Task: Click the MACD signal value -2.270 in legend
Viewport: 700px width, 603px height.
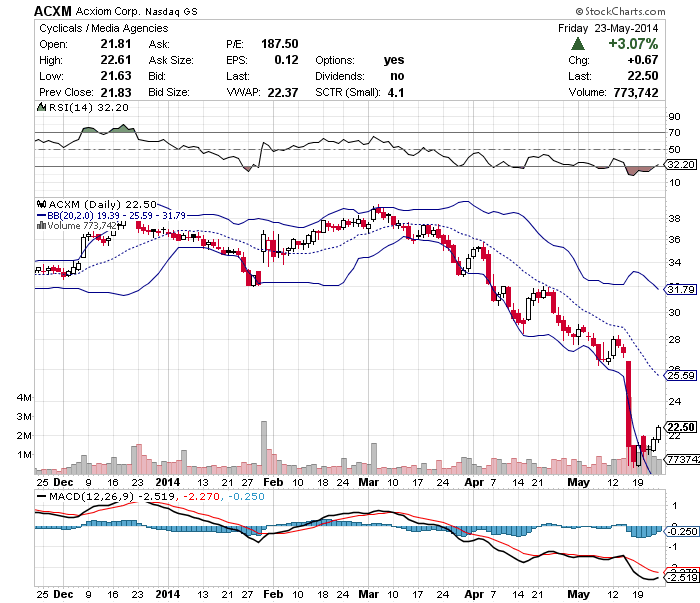Action: click(x=201, y=496)
